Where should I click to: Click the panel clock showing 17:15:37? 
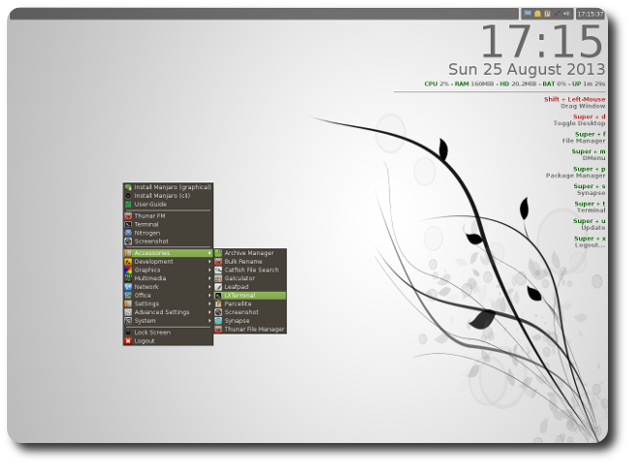(591, 14)
